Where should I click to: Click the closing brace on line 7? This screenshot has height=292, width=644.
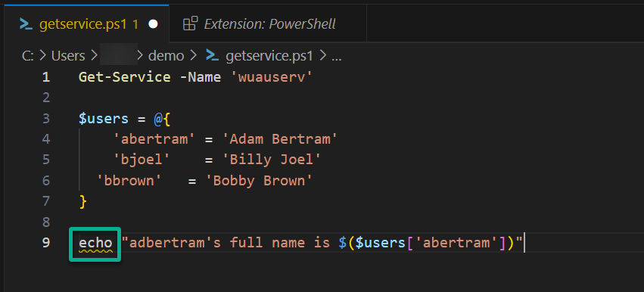pyautogui.click(x=83, y=201)
